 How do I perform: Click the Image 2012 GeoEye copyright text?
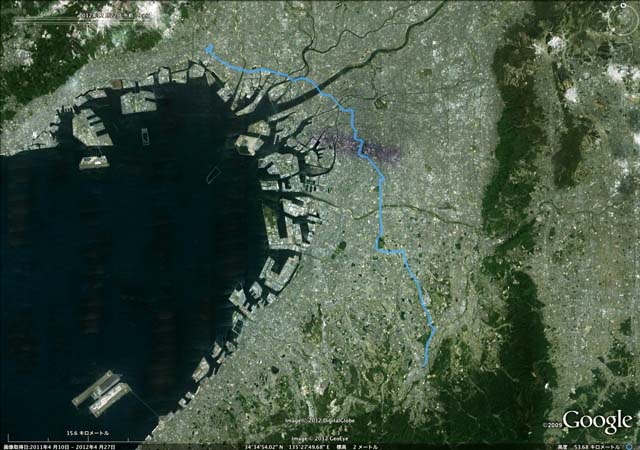[x=320, y=439]
